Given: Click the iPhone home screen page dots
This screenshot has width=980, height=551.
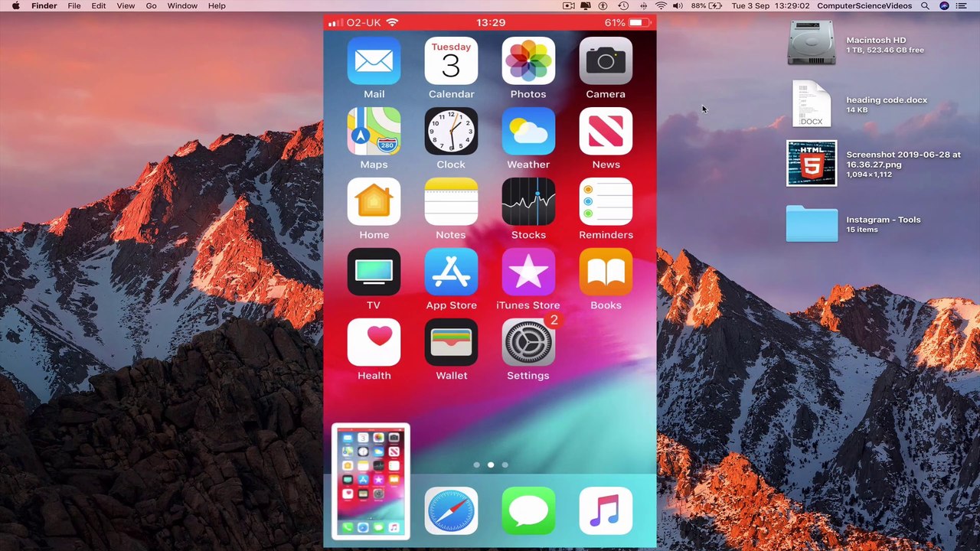Looking at the screenshot, I should pos(491,465).
